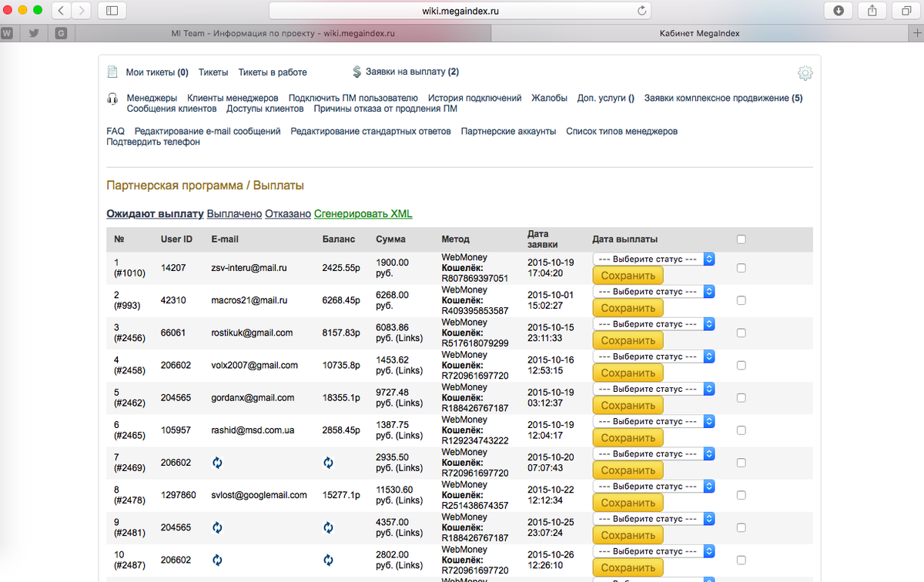This screenshot has height=582, width=924.
Task: Click the dollar icon near Заявки на выплату
Action: point(357,72)
